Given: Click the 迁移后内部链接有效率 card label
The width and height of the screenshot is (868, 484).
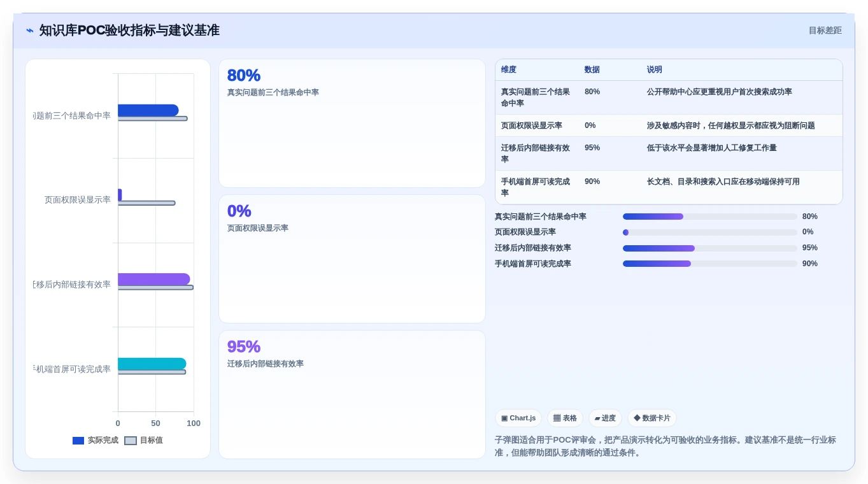Looking at the screenshot, I should tap(266, 364).
